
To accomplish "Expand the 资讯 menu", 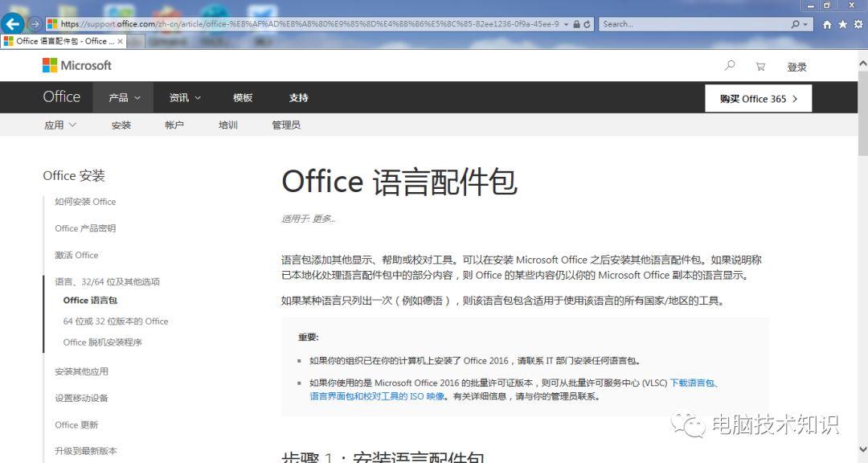I will pos(184,97).
